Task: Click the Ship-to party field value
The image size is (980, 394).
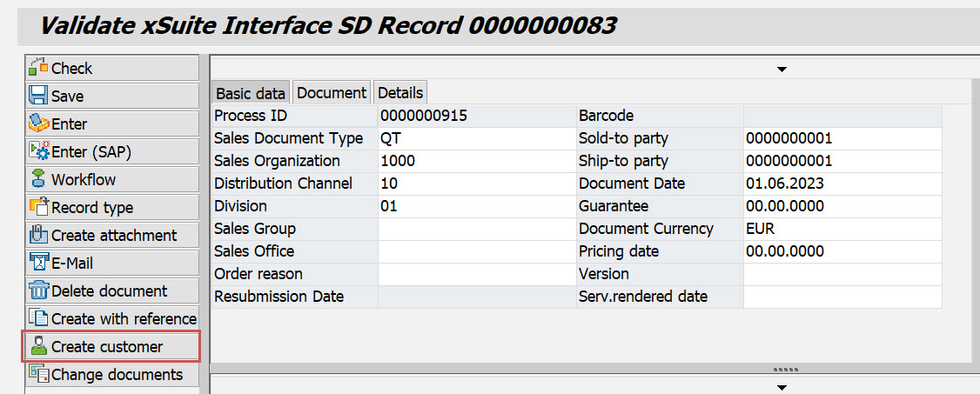Action: [842, 161]
